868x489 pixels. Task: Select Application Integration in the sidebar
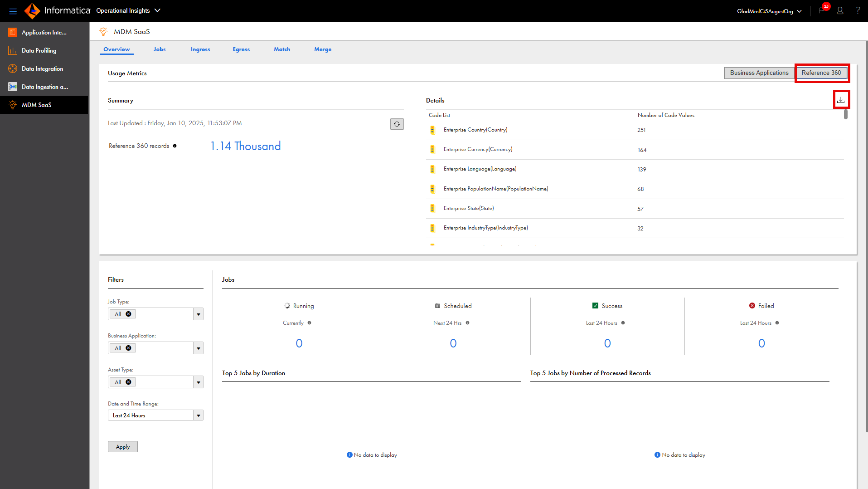point(44,32)
